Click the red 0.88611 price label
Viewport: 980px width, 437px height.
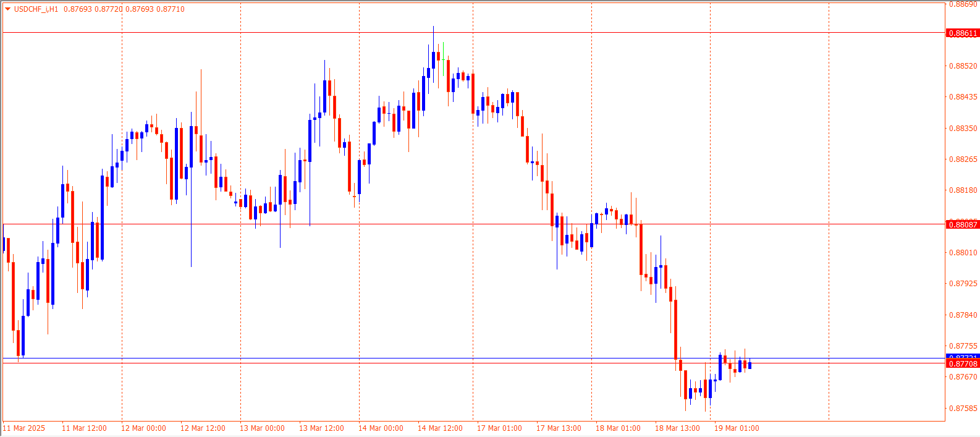point(963,33)
